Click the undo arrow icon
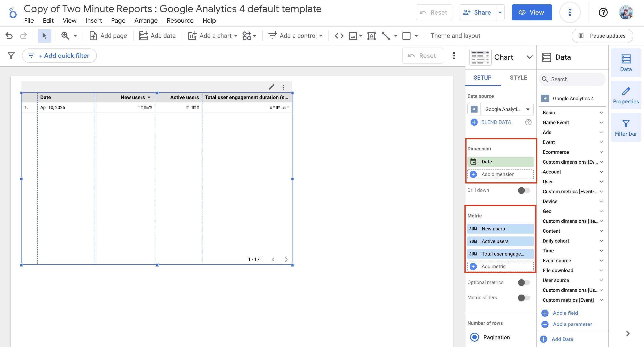644x347 pixels. 9,36
